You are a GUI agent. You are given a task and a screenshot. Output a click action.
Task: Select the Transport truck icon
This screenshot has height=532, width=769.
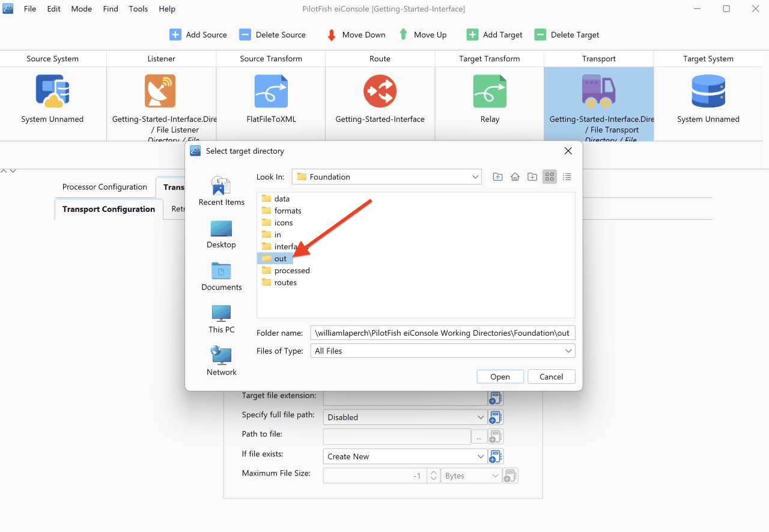pos(598,91)
